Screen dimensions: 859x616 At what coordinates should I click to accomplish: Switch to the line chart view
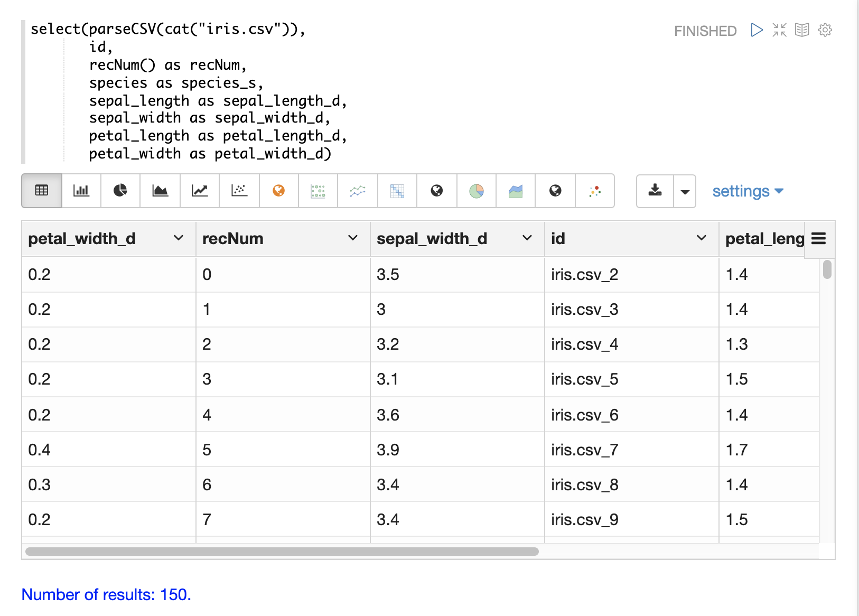(200, 191)
